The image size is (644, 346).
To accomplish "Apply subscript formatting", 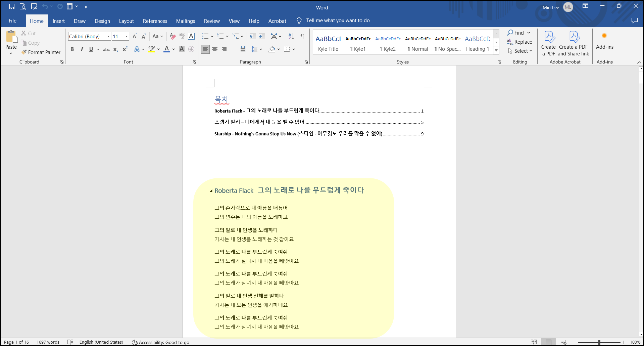I will click(x=116, y=49).
